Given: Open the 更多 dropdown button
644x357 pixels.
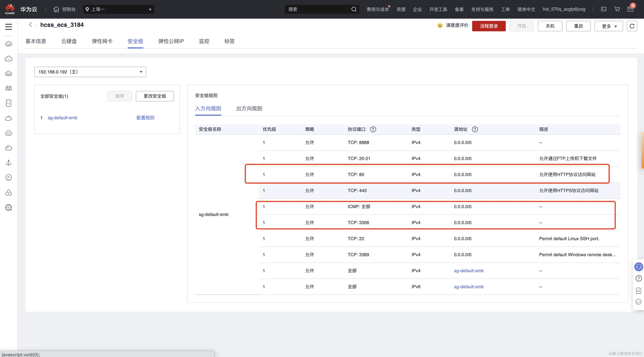Looking at the screenshot, I should click(x=608, y=26).
